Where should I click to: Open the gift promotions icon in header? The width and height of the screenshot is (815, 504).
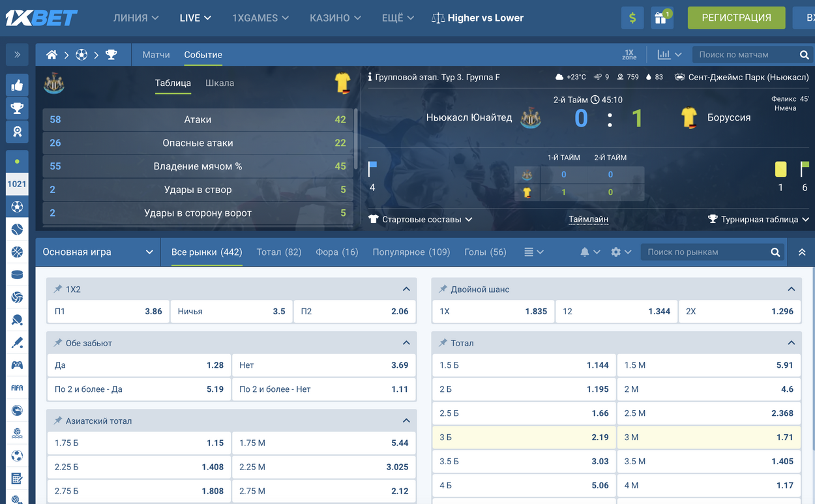pos(662,18)
